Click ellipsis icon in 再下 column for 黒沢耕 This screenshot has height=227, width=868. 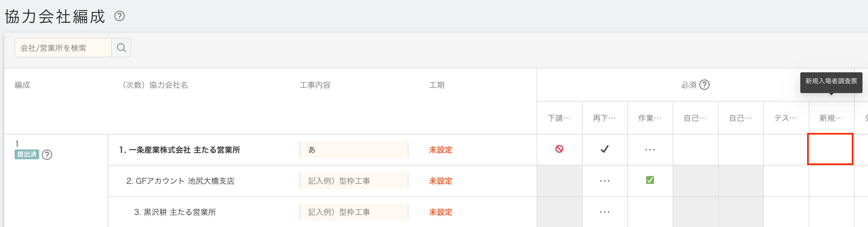(604, 212)
